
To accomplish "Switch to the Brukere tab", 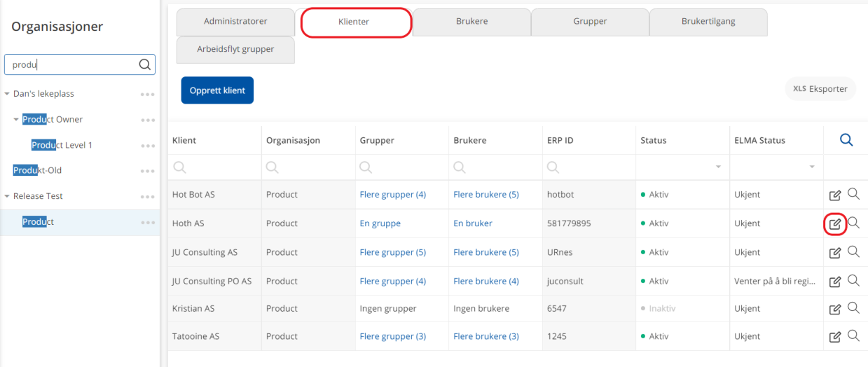I will [471, 22].
